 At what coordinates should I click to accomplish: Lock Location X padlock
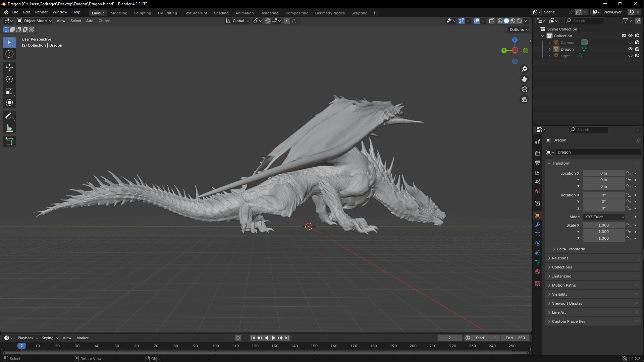click(629, 173)
